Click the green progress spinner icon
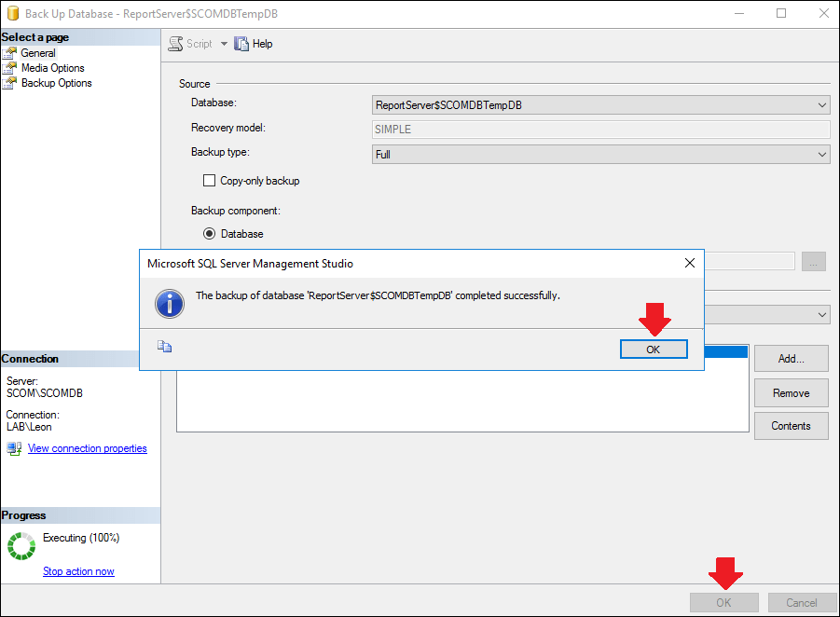 pos(21,546)
